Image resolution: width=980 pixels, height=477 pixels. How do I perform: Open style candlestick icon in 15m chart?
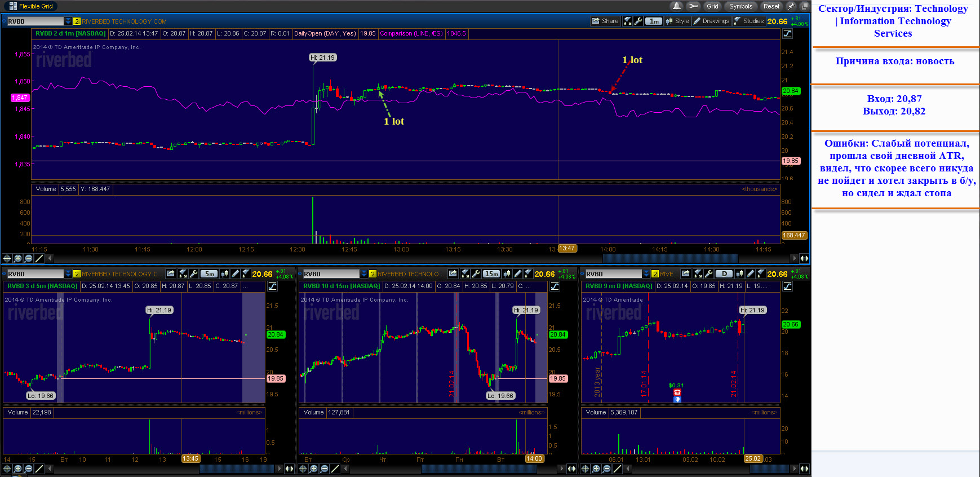(507, 273)
